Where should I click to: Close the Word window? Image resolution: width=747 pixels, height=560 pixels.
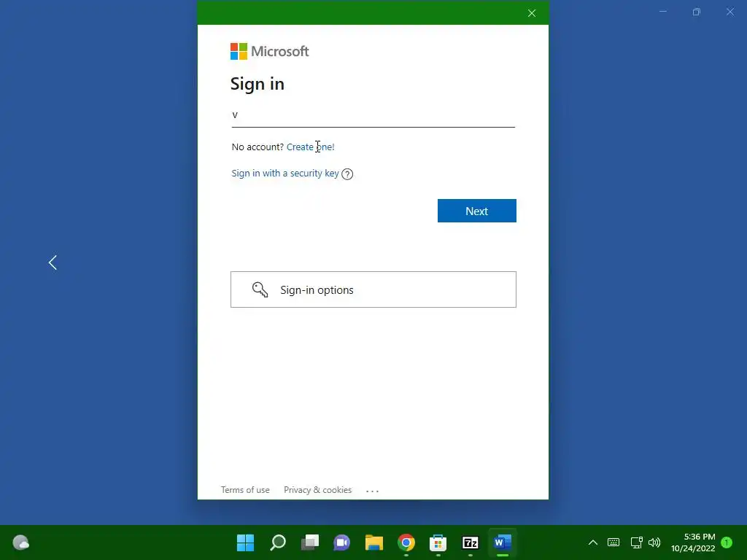click(729, 12)
